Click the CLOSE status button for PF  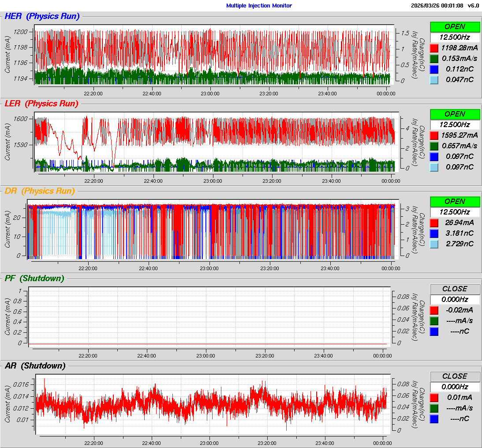[x=455, y=289]
